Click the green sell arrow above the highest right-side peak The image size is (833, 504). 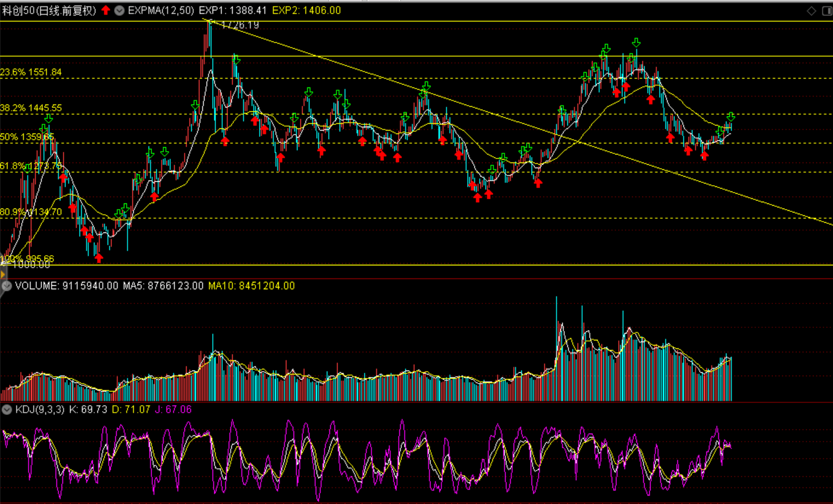636,43
